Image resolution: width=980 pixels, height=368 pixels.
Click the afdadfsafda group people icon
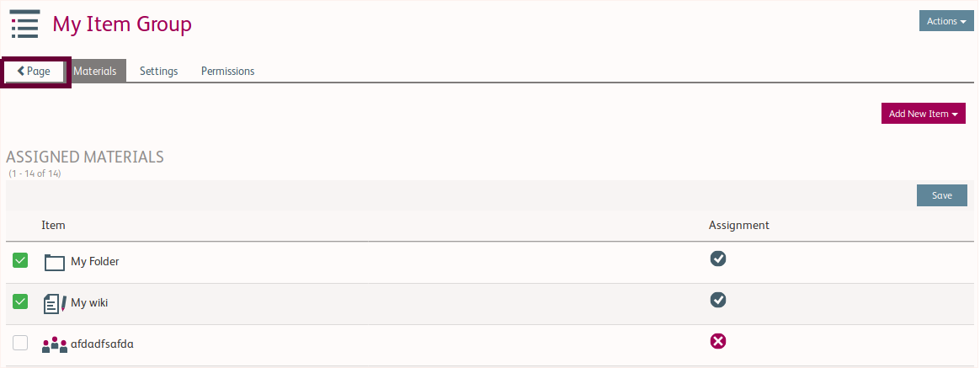click(55, 344)
